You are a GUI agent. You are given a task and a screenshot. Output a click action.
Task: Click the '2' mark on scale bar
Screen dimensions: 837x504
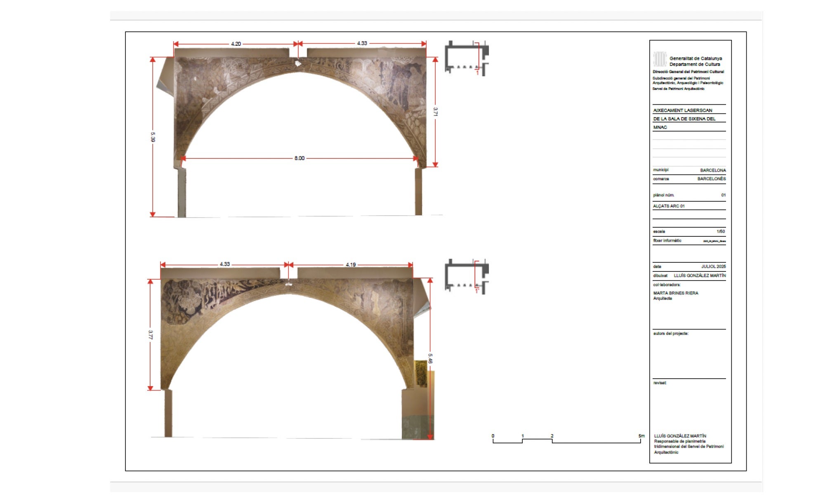(x=552, y=436)
